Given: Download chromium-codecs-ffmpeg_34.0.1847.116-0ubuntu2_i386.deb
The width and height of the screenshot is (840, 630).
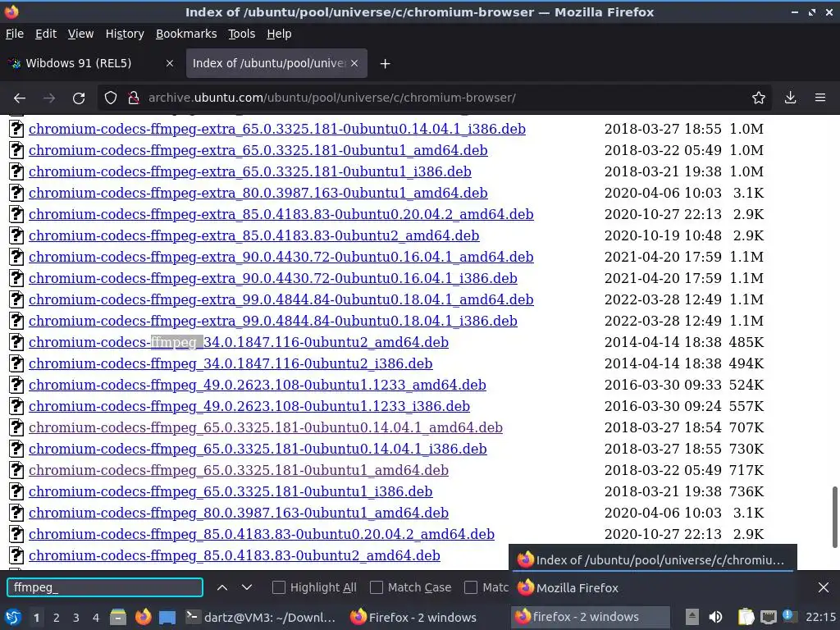Looking at the screenshot, I should pos(231,363).
